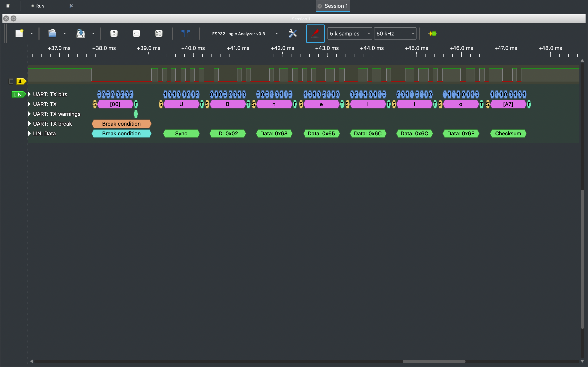This screenshot has width=588, height=367.
Task: Switch to the Session 1 tab
Action: click(336, 6)
